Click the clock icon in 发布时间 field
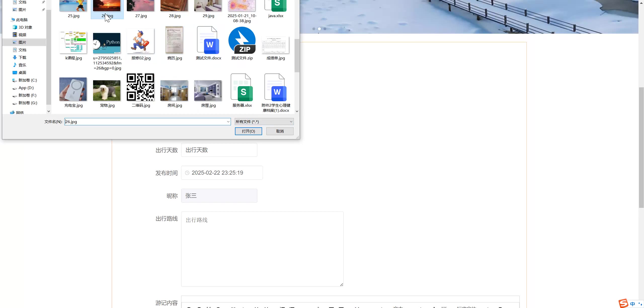The image size is (644, 308). point(187,173)
